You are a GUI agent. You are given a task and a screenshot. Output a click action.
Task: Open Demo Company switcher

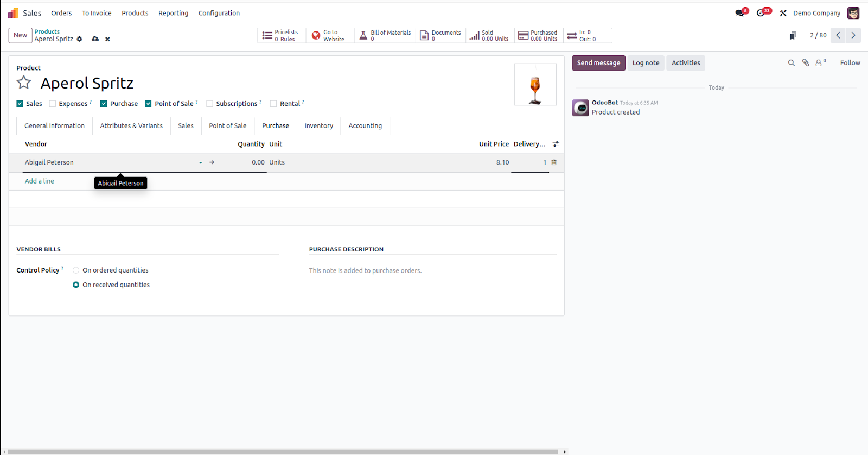click(816, 13)
